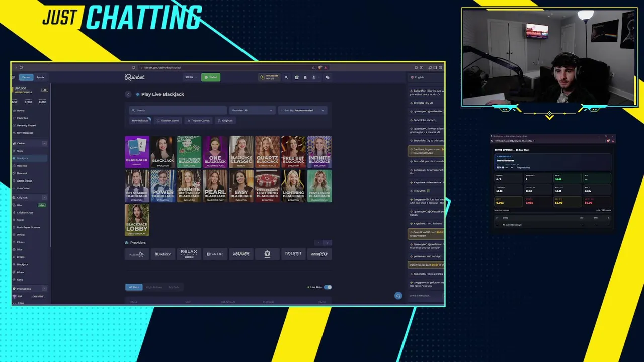The height and width of the screenshot is (362, 644).
Task: Select the High Rollers tab
Action: (x=154, y=287)
